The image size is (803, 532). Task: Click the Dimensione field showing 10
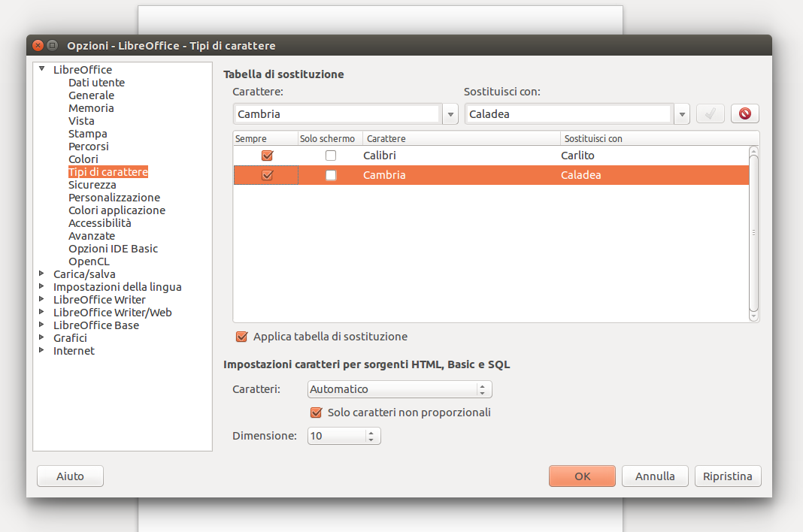pyautogui.click(x=336, y=436)
